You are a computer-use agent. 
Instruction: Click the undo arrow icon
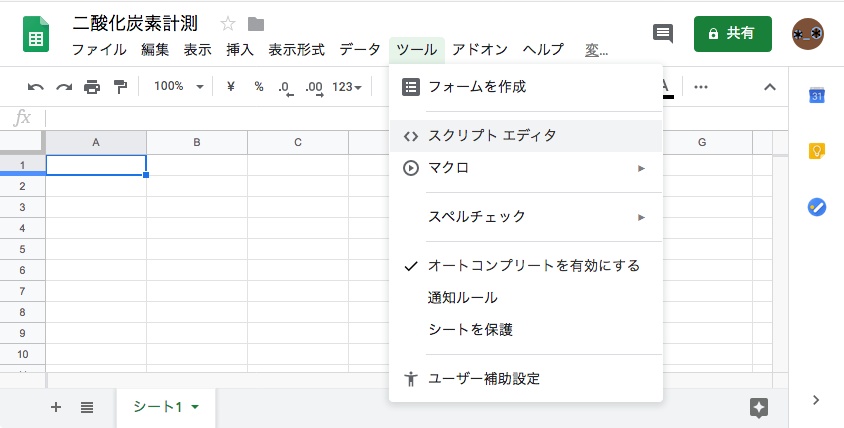click(x=36, y=87)
